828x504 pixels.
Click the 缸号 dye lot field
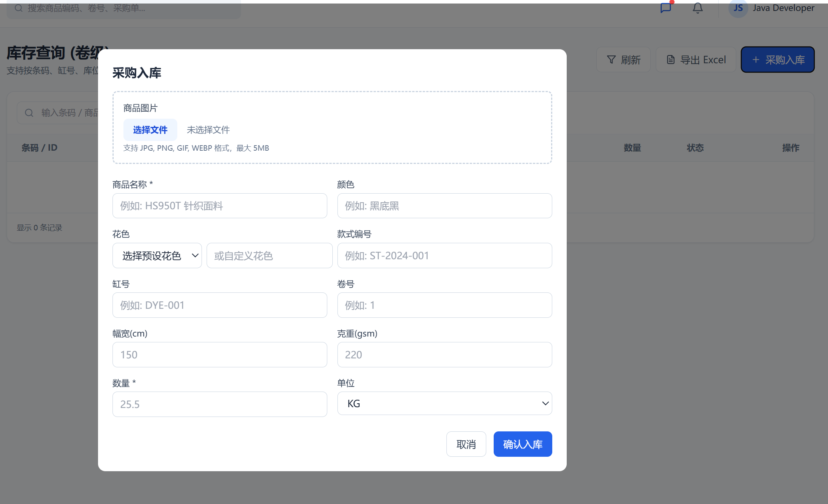point(220,305)
